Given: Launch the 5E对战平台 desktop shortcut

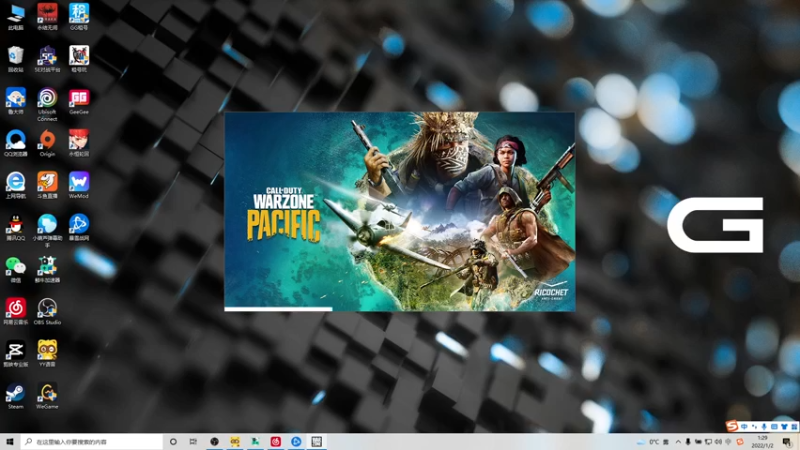Looking at the screenshot, I should pyautogui.click(x=47, y=59).
